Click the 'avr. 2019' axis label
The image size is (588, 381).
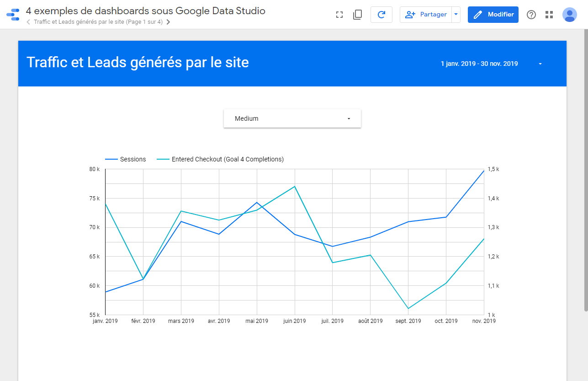pos(219,321)
